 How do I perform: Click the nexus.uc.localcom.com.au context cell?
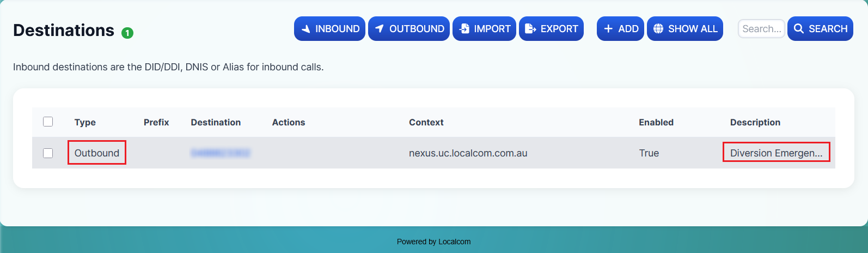tap(468, 153)
